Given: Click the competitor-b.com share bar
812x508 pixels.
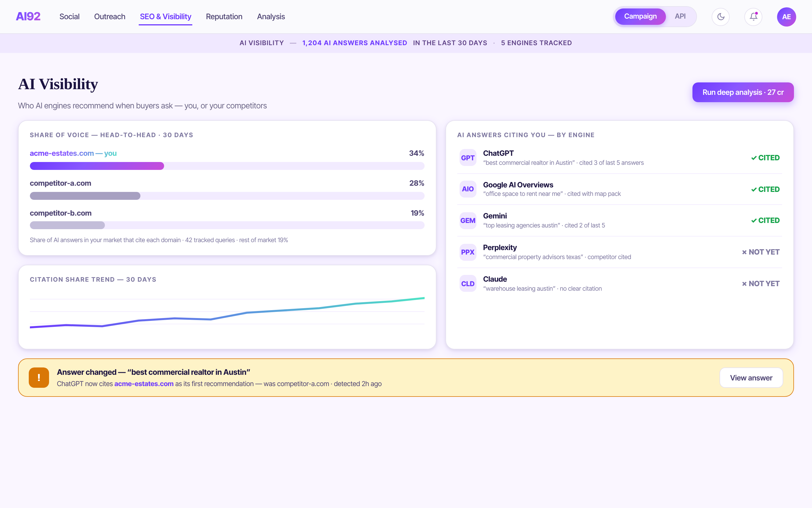Looking at the screenshot, I should (227, 225).
